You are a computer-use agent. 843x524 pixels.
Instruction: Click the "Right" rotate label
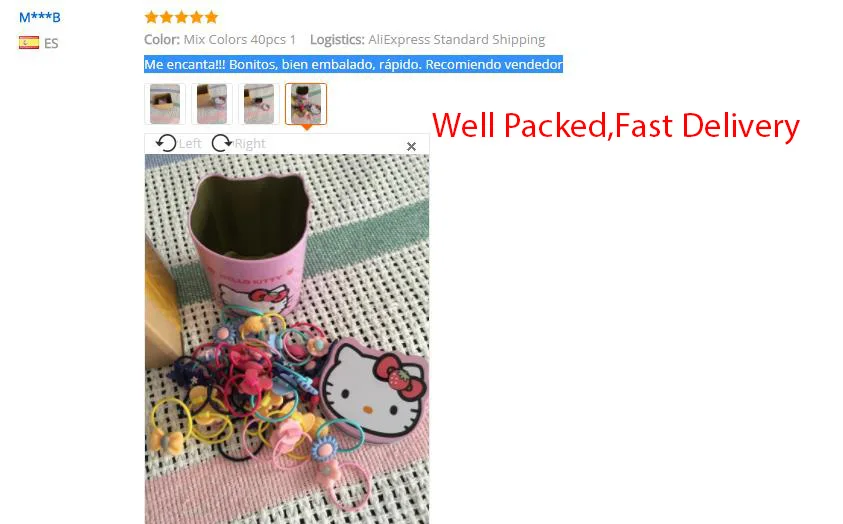(250, 143)
